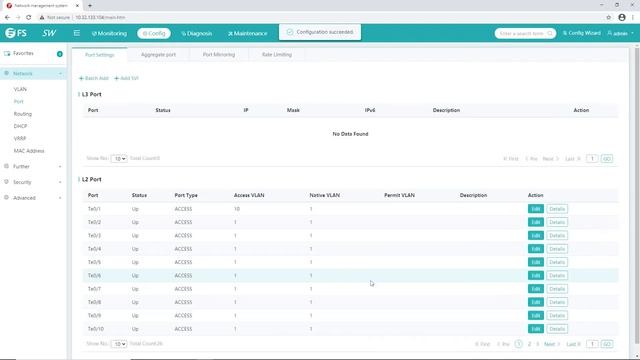This screenshot has width=640, height=360.
Task: Expand the Advanced sidebar section
Action: click(x=33, y=198)
